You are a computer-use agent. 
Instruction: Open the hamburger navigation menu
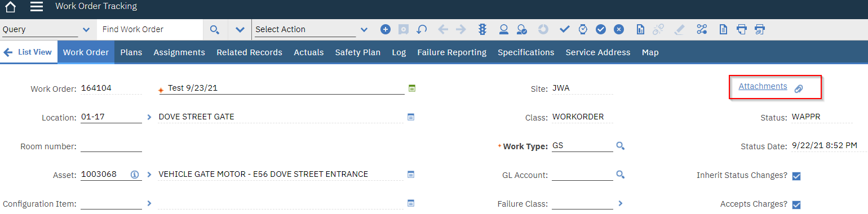(37, 7)
